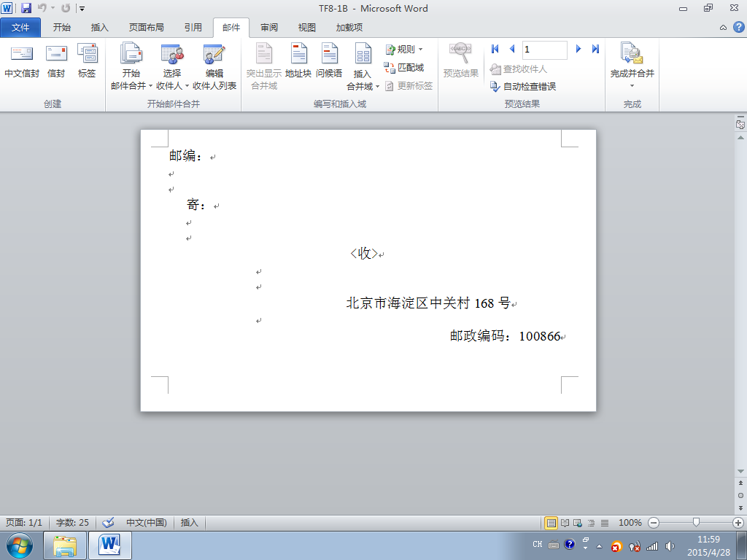747x560 pixels.
Task: Expand 选择收件人 menu
Action: (172, 66)
